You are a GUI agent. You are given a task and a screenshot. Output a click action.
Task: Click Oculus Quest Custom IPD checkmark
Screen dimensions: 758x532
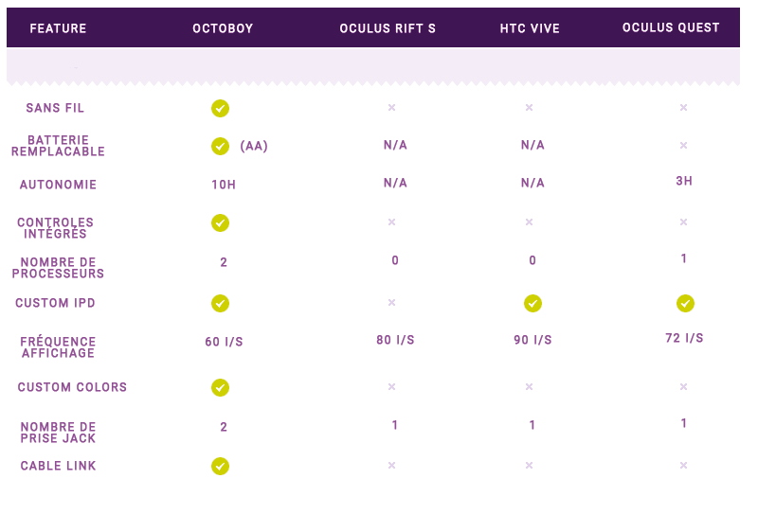[x=685, y=303]
